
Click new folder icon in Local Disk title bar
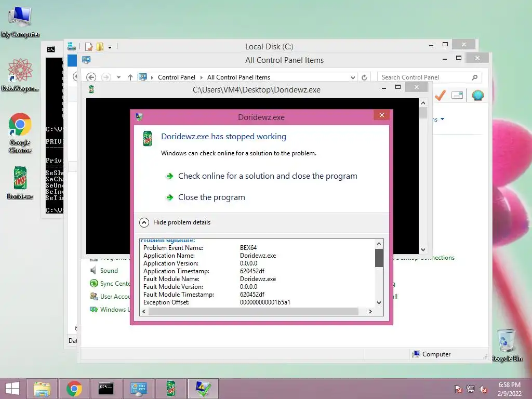(100, 46)
